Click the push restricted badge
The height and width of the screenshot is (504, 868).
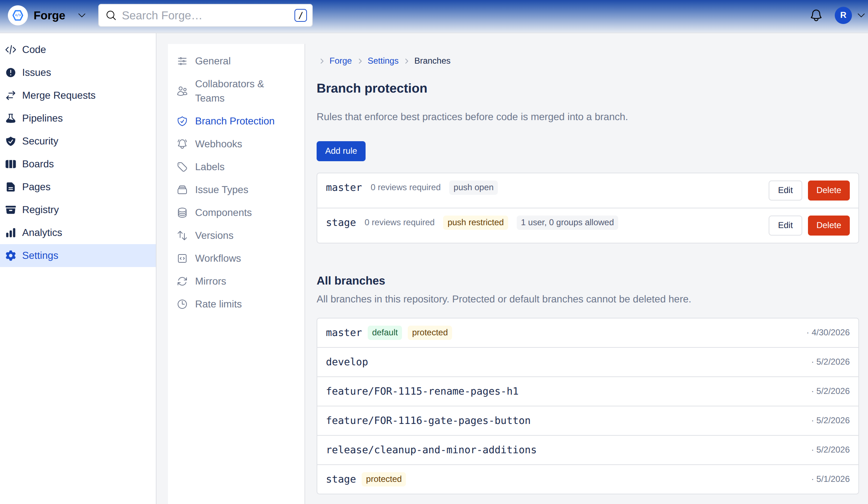[x=475, y=223]
